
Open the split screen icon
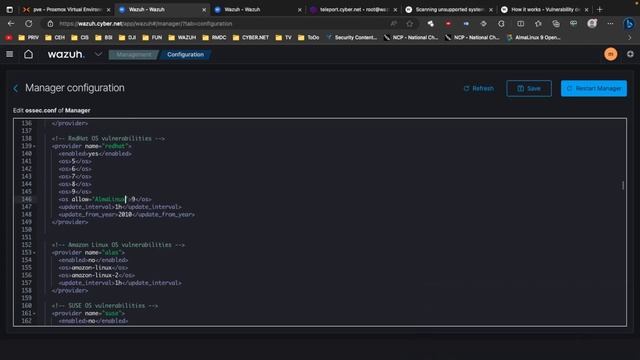pyautogui.click(x=520, y=24)
